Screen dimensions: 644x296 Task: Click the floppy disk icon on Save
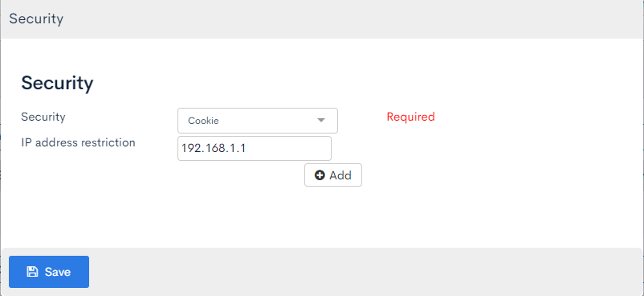32,272
